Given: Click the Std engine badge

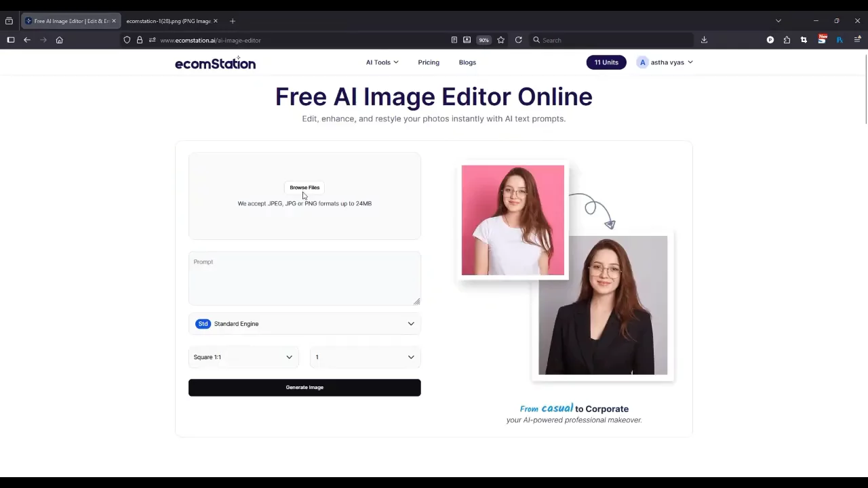Looking at the screenshot, I should click(x=203, y=324).
